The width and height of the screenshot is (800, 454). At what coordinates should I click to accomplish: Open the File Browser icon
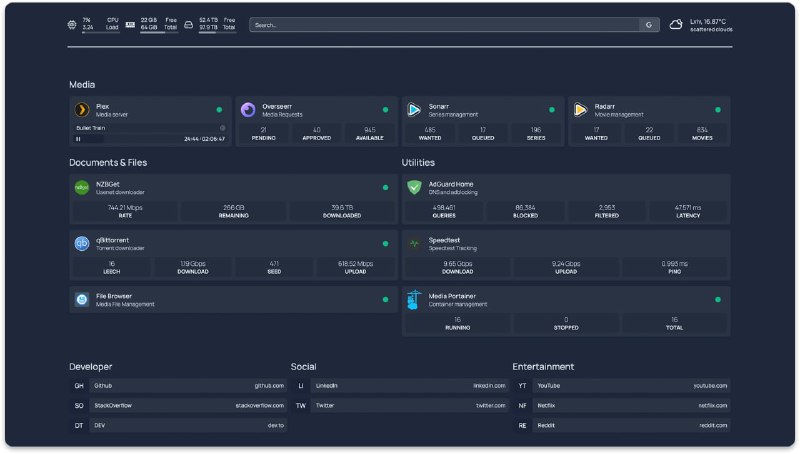[x=82, y=299]
